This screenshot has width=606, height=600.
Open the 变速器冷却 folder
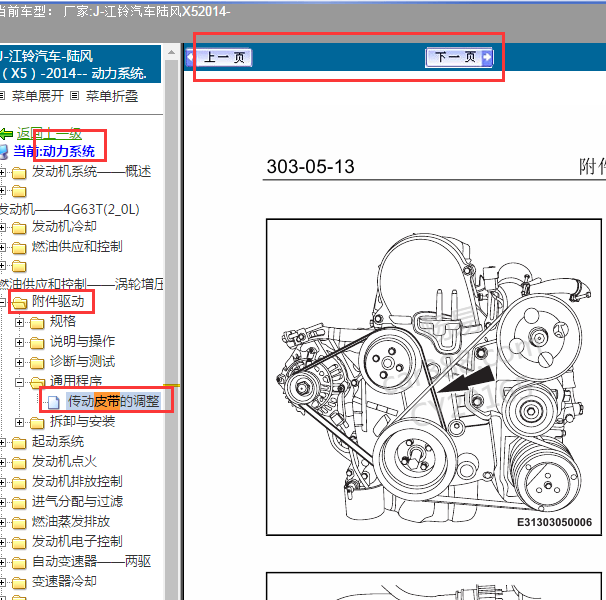[64, 581]
